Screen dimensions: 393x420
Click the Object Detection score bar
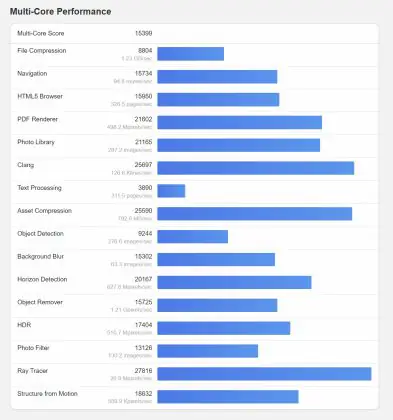(x=192, y=237)
